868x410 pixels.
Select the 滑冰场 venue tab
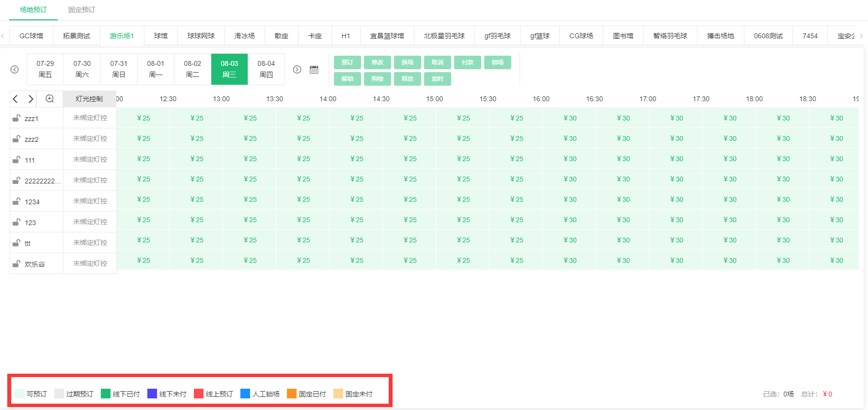click(x=244, y=36)
